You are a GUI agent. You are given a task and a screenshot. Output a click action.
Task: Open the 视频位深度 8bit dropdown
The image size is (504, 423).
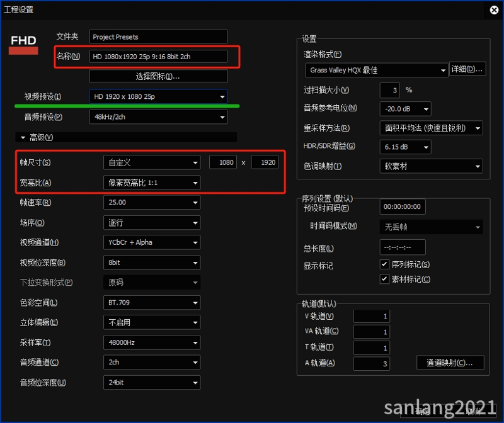(x=152, y=262)
